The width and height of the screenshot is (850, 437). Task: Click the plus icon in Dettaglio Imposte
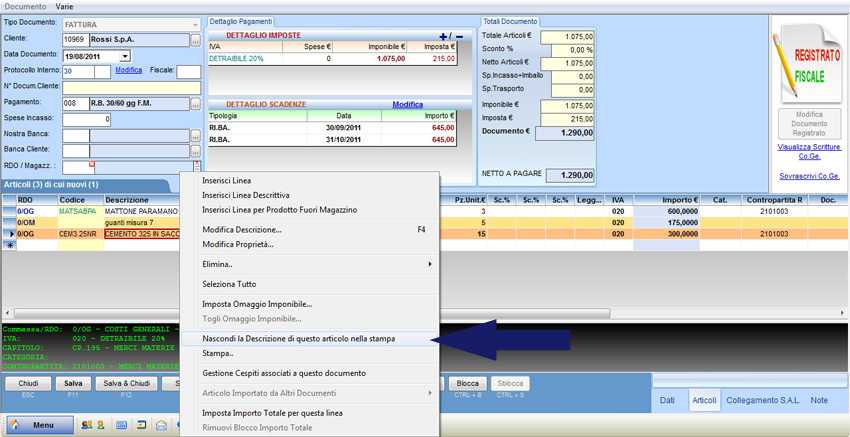click(444, 36)
